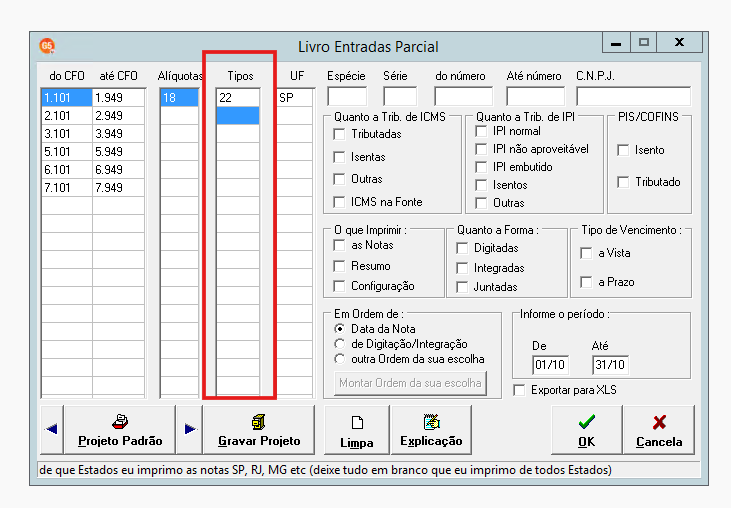Open the Explicação help button
The height and width of the screenshot is (508, 731).
pos(431,429)
